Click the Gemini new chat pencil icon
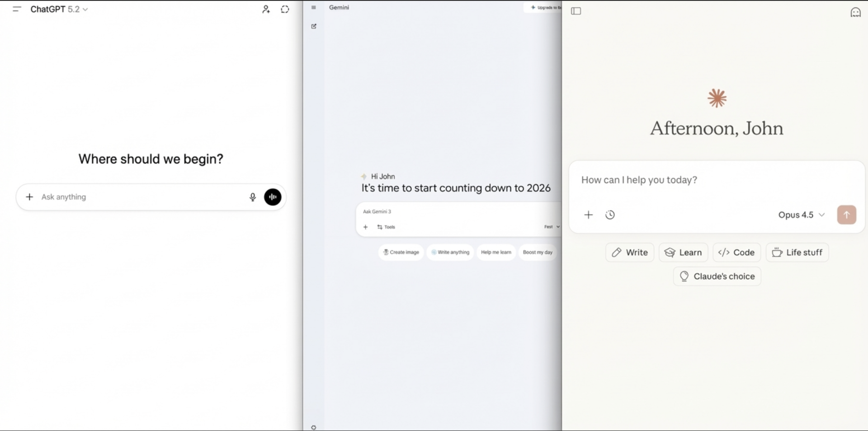The image size is (868, 431). pyautogui.click(x=314, y=26)
